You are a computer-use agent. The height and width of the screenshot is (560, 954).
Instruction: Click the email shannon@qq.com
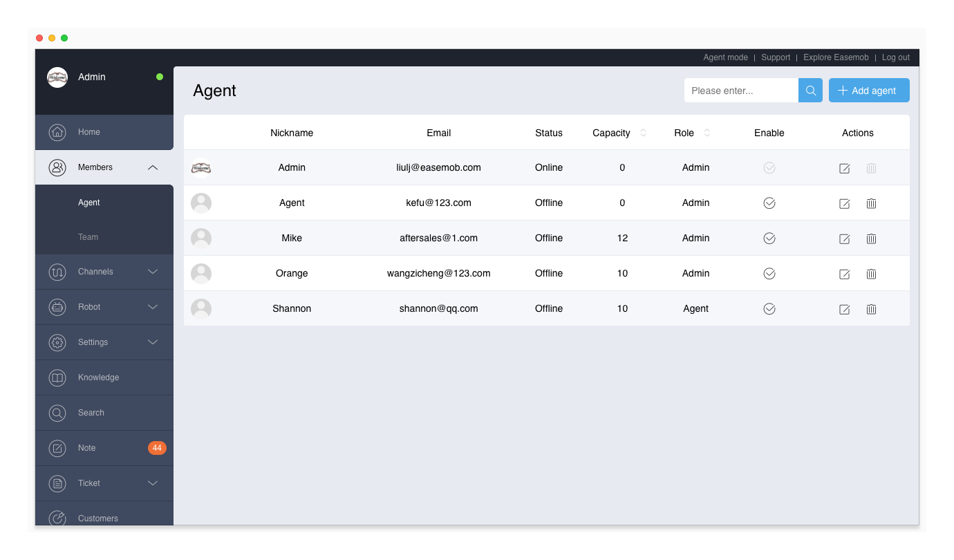pyautogui.click(x=439, y=308)
